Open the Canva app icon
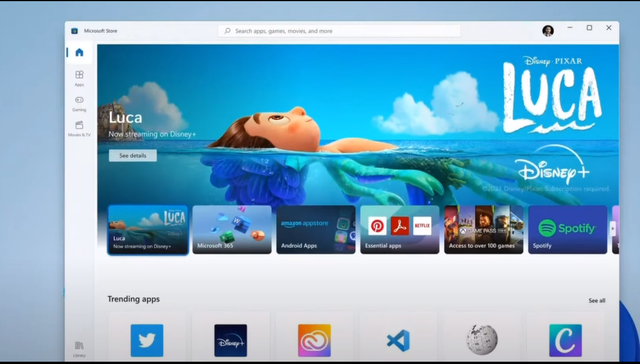The image size is (640, 364). click(565, 340)
